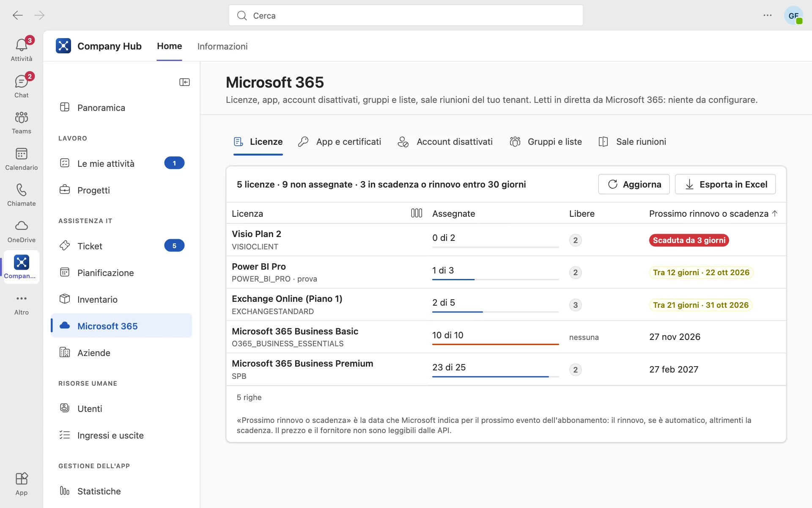Switch to App e certificati tab
This screenshot has width=812, height=508.
click(340, 142)
